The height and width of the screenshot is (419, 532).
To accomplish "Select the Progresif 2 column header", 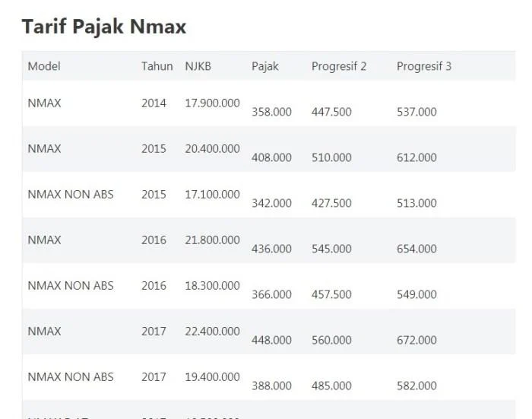I will pyautogui.click(x=339, y=67).
